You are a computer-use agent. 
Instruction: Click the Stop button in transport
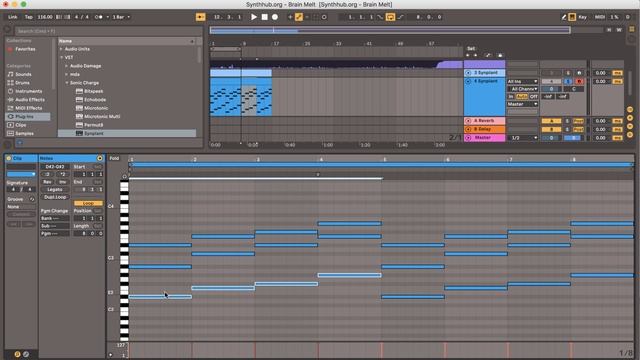pyautogui.click(x=264, y=17)
